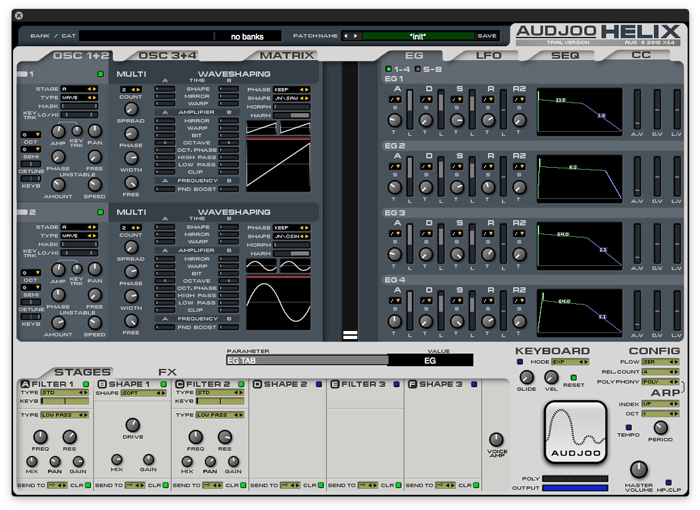Click the Save patch button
Screen dimensions: 700x510
coord(487,36)
